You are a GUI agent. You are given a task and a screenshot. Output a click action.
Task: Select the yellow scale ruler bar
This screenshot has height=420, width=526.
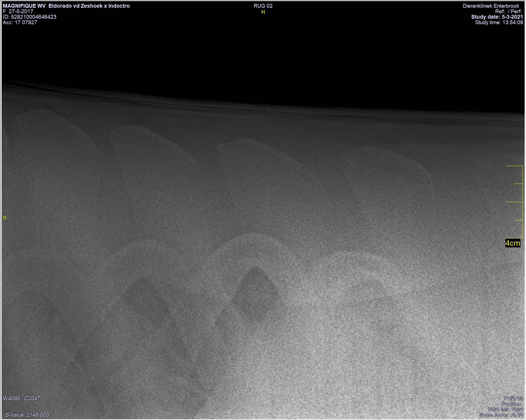coord(514,202)
